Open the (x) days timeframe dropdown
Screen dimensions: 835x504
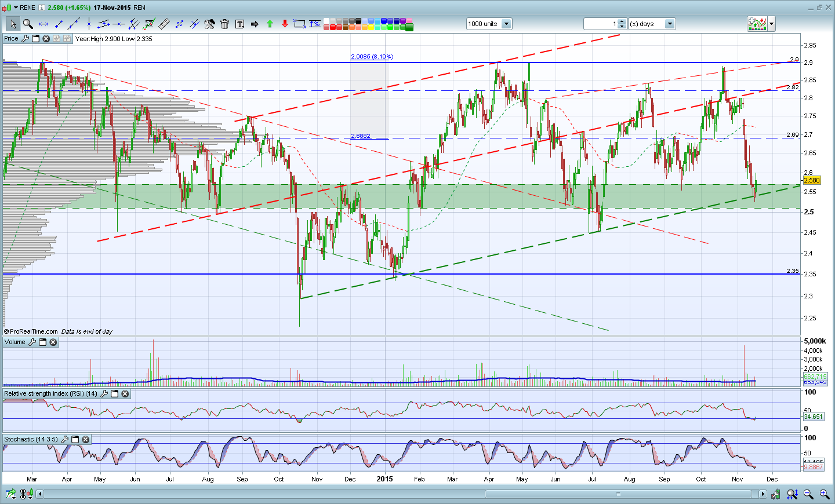click(670, 24)
